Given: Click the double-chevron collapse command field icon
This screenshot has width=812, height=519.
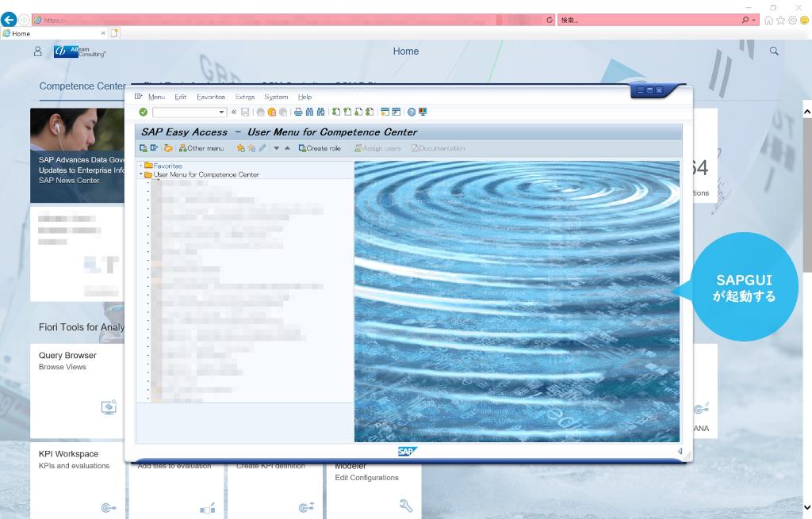Looking at the screenshot, I should tap(234, 112).
